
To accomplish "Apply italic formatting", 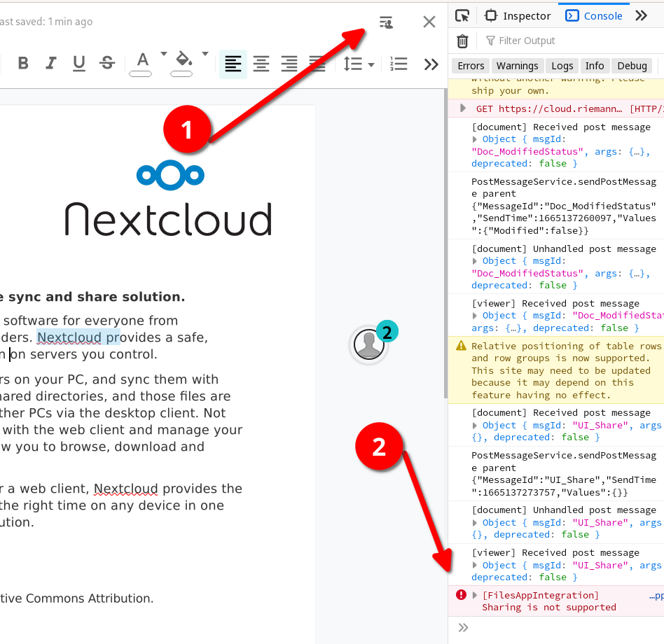I will click(x=50, y=63).
